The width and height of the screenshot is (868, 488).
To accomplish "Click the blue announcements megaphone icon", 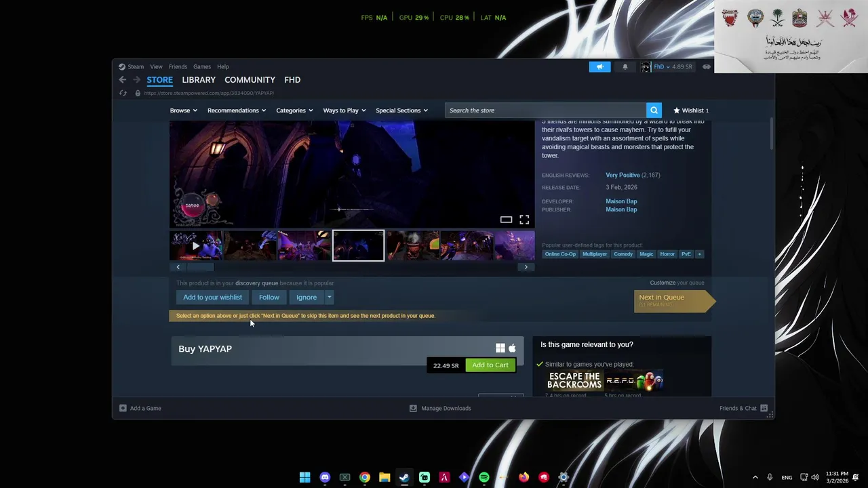I will point(599,66).
